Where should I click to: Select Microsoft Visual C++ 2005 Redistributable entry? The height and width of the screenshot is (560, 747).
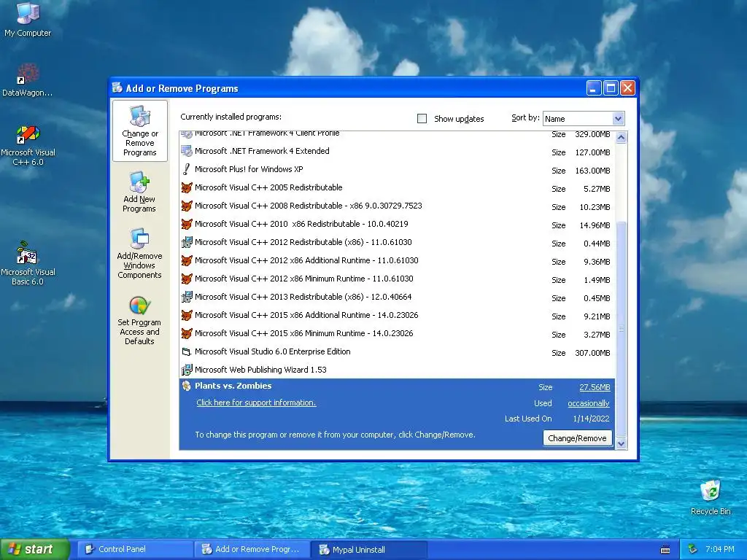coord(398,187)
